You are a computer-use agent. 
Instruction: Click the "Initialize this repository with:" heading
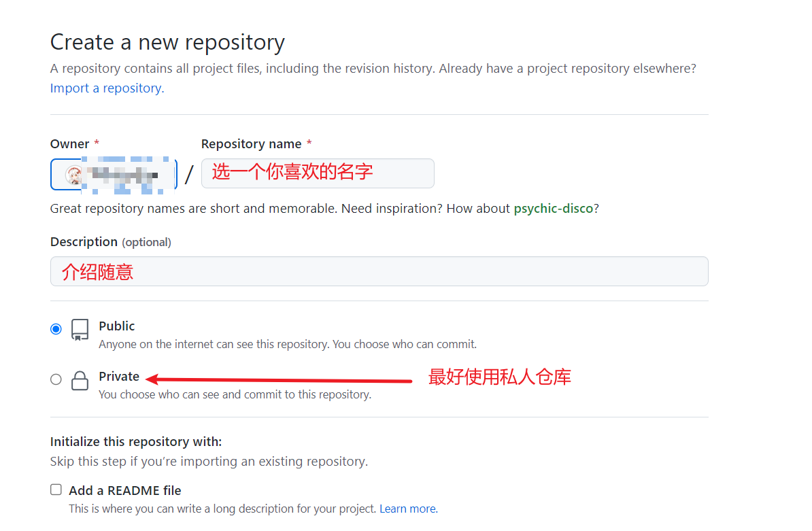point(136,441)
